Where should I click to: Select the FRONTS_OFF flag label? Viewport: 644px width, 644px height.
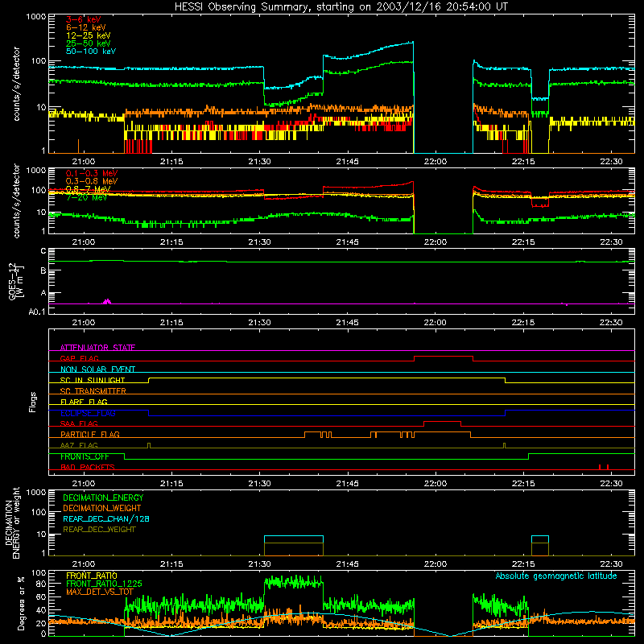click(x=85, y=456)
